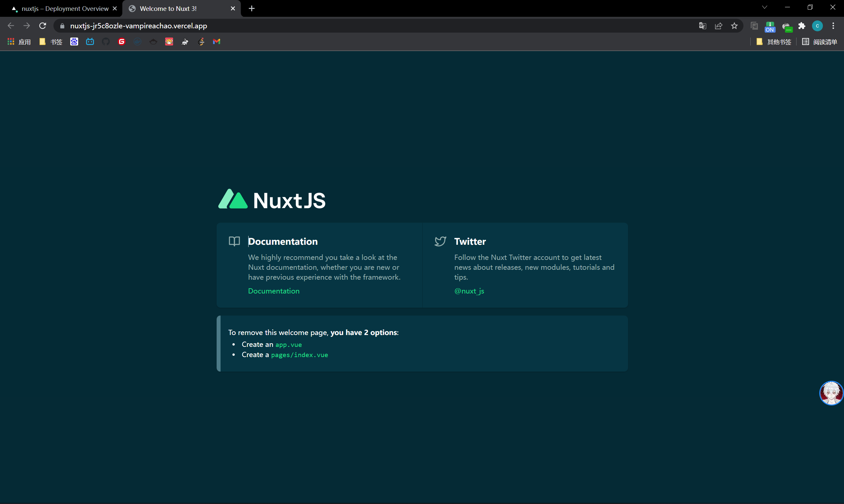Screen dimensions: 844x504
Task: Open the 应用 apps shortcut
Action: [19, 42]
